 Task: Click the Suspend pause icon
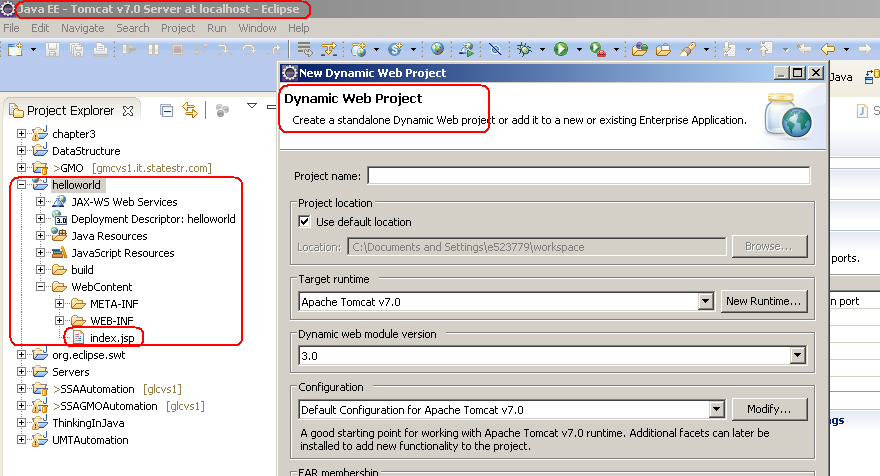(x=154, y=49)
